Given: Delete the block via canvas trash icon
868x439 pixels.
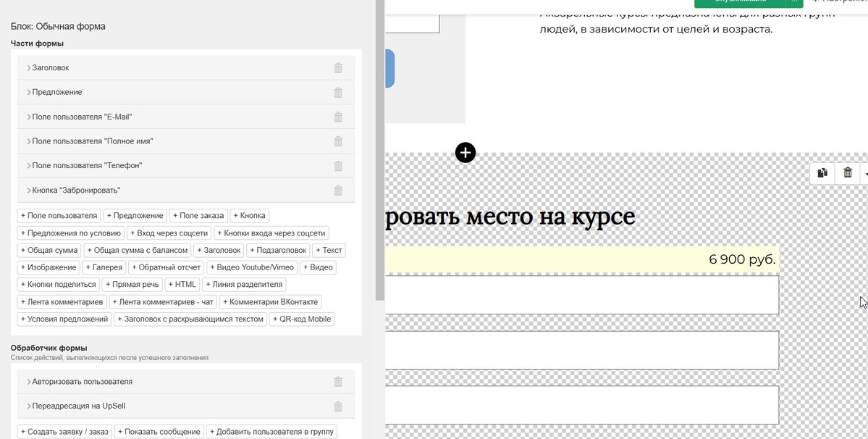Looking at the screenshot, I should click(848, 172).
